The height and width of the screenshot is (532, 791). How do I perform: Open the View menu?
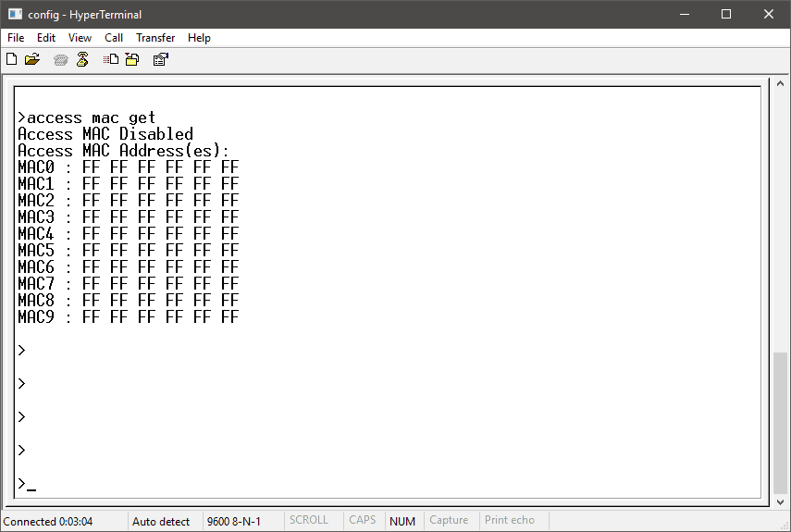(80, 38)
